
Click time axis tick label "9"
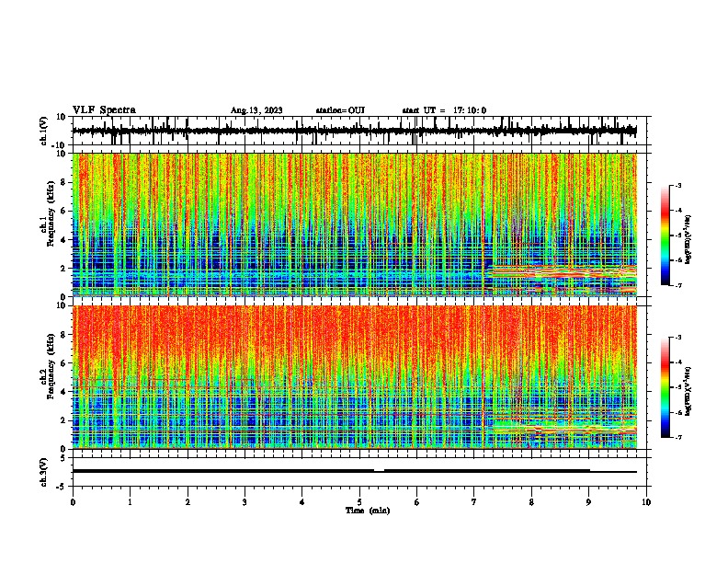(x=588, y=502)
